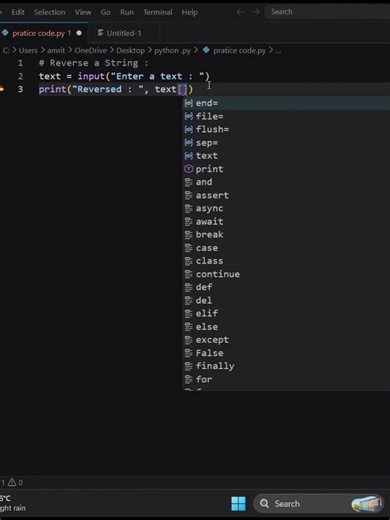This screenshot has width=390, height=520.
Task: Click unsaved dot on pratice code.py tab
Action: pos(79,33)
